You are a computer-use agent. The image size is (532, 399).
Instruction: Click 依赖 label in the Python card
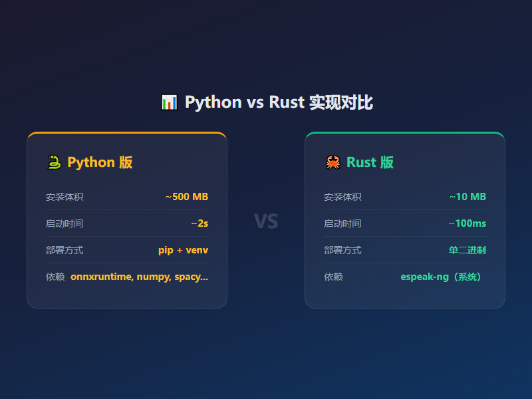click(55, 277)
